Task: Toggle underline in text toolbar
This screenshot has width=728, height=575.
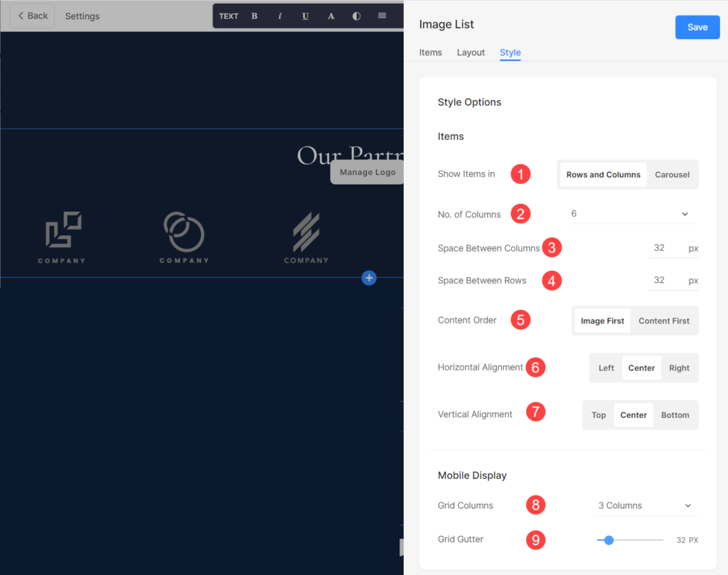Action: pyautogui.click(x=305, y=16)
